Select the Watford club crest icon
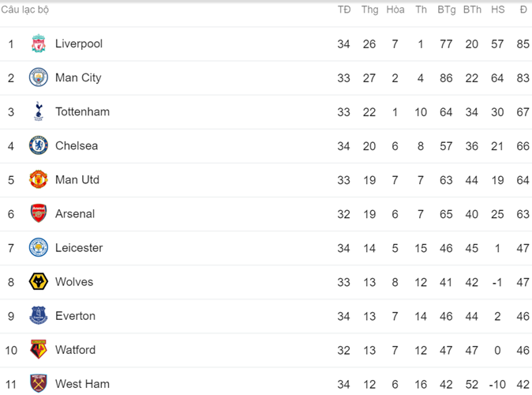The image size is (532, 395). tap(38, 349)
